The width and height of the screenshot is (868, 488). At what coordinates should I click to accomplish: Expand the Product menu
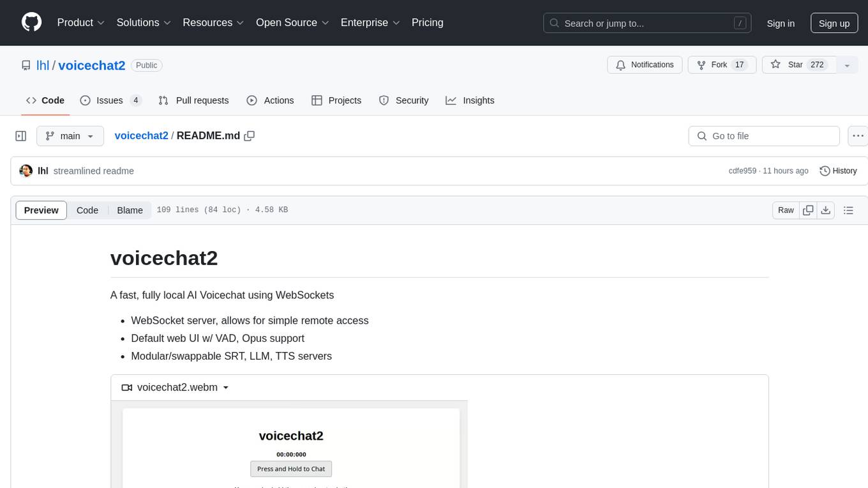pyautogui.click(x=81, y=22)
